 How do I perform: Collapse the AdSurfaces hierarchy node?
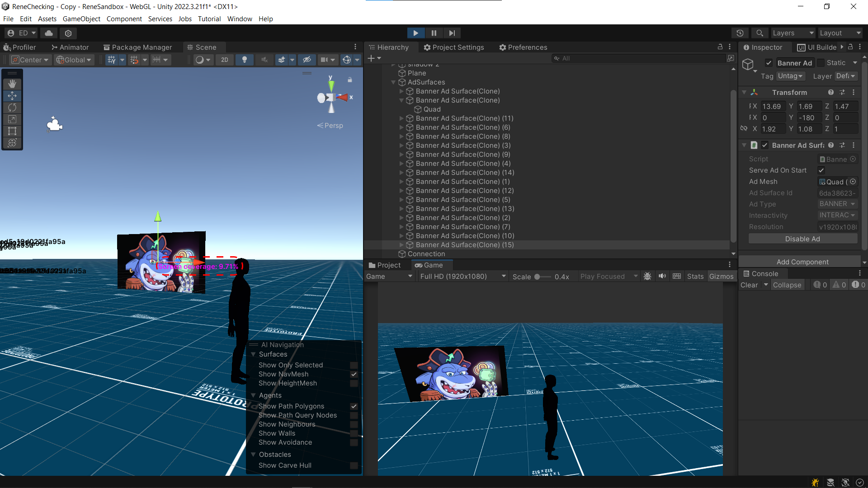click(x=393, y=82)
